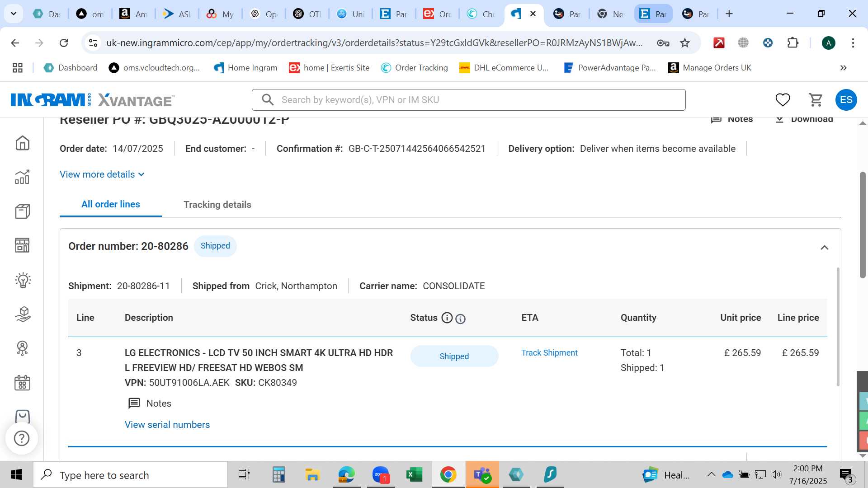
Task: Show all bookmarks overflow chevron
Action: (843, 68)
